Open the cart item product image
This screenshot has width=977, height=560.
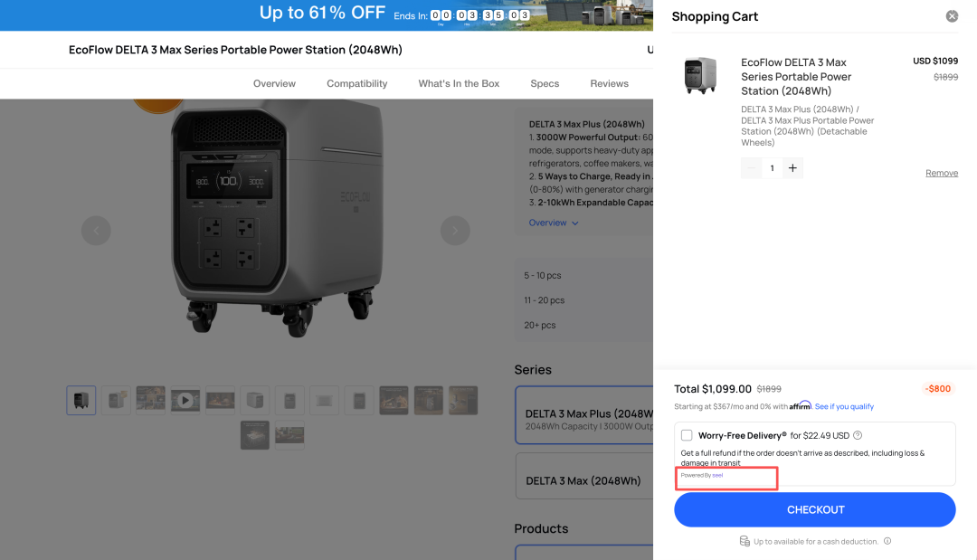click(x=700, y=75)
